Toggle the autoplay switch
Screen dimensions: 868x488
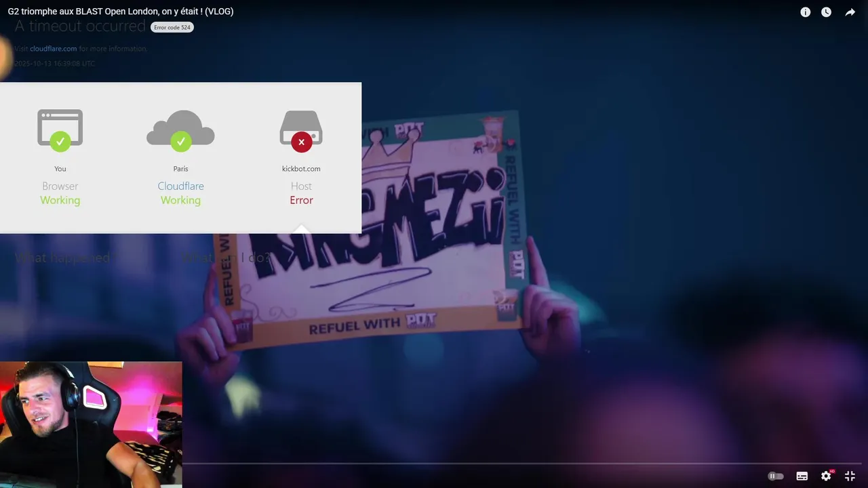[775, 476]
